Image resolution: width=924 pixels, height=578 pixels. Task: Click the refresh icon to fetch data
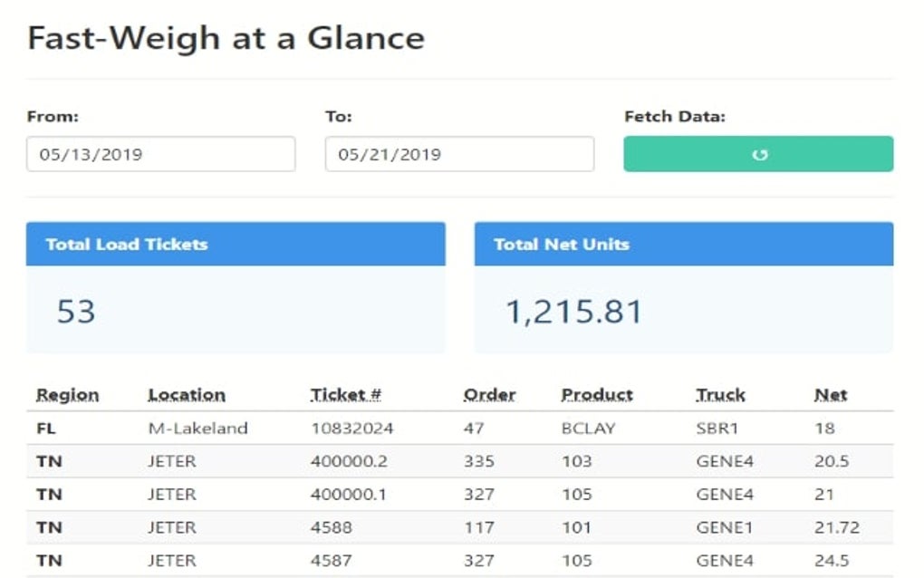coord(757,153)
